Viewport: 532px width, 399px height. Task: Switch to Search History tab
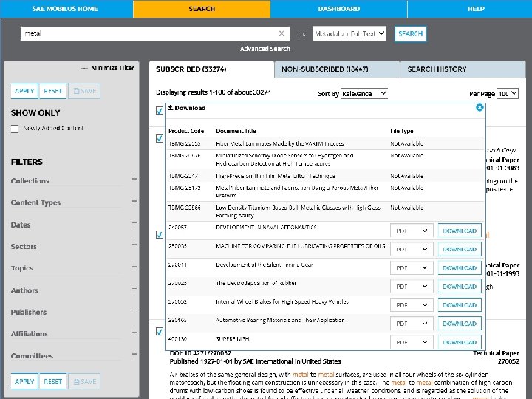(x=463, y=69)
